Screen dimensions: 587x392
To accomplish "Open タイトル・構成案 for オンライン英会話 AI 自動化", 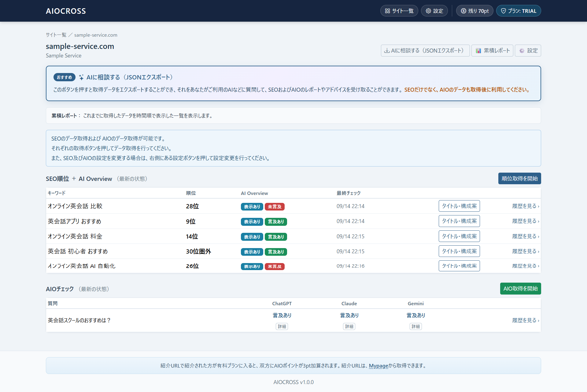I will point(459,266).
